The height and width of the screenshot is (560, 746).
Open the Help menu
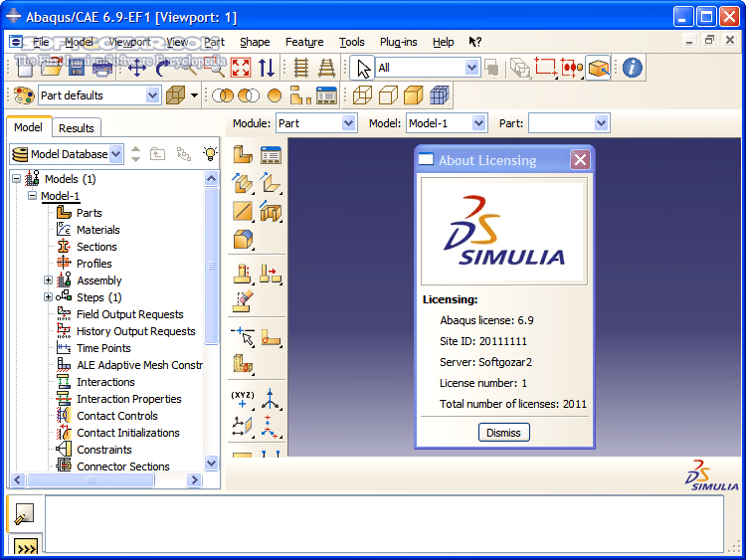(443, 42)
